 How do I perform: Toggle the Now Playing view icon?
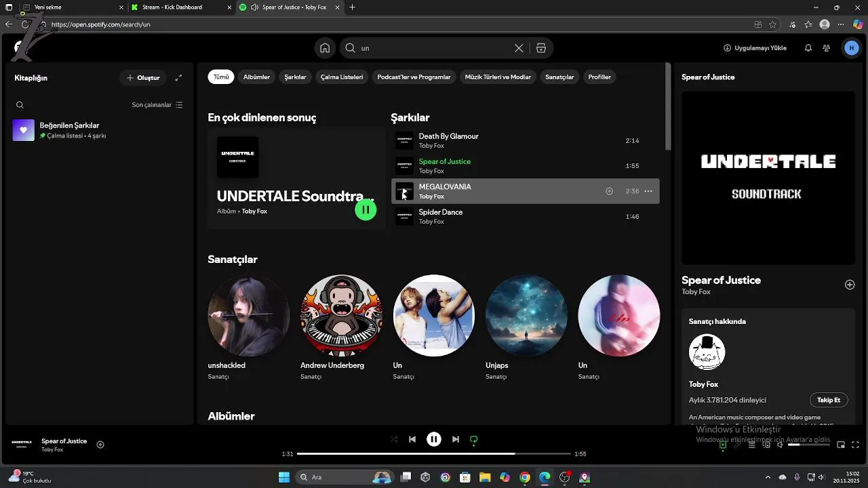pos(723,445)
